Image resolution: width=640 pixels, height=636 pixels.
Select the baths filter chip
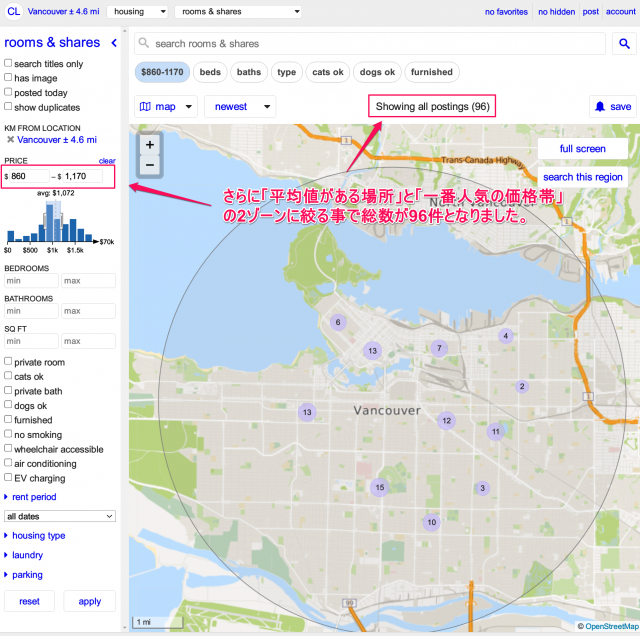[x=249, y=72]
